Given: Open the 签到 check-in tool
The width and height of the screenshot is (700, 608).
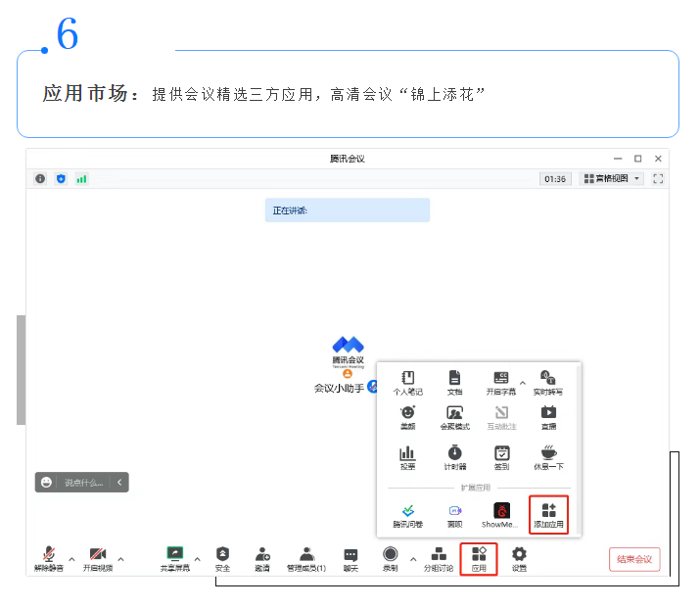Looking at the screenshot, I should coord(501,457).
